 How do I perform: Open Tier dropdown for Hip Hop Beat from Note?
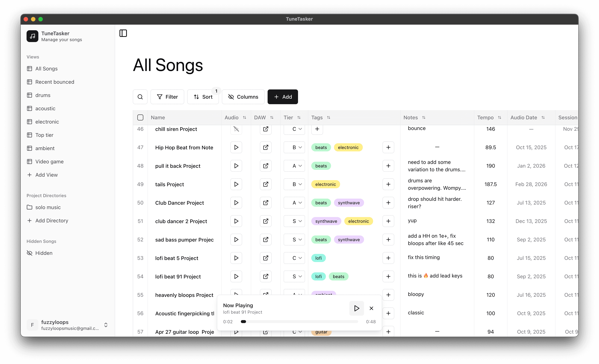coord(294,148)
